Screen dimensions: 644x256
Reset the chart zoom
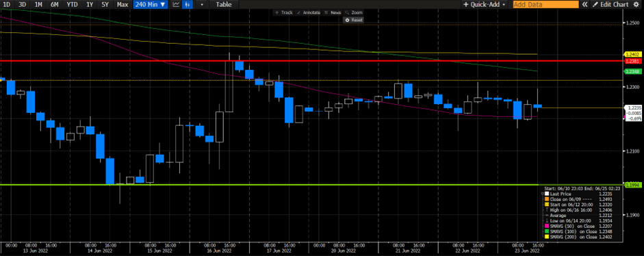point(354,20)
